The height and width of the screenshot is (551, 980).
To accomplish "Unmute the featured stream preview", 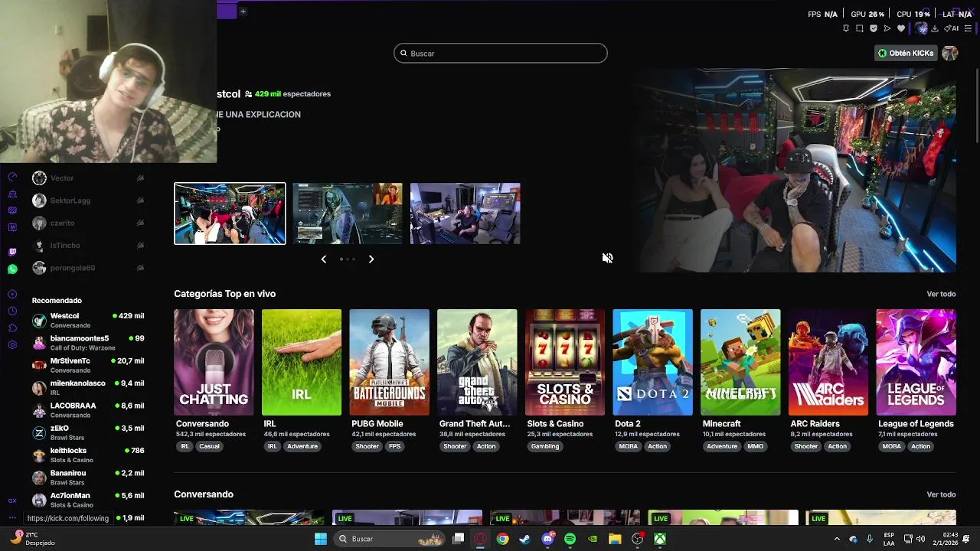I will coord(607,258).
